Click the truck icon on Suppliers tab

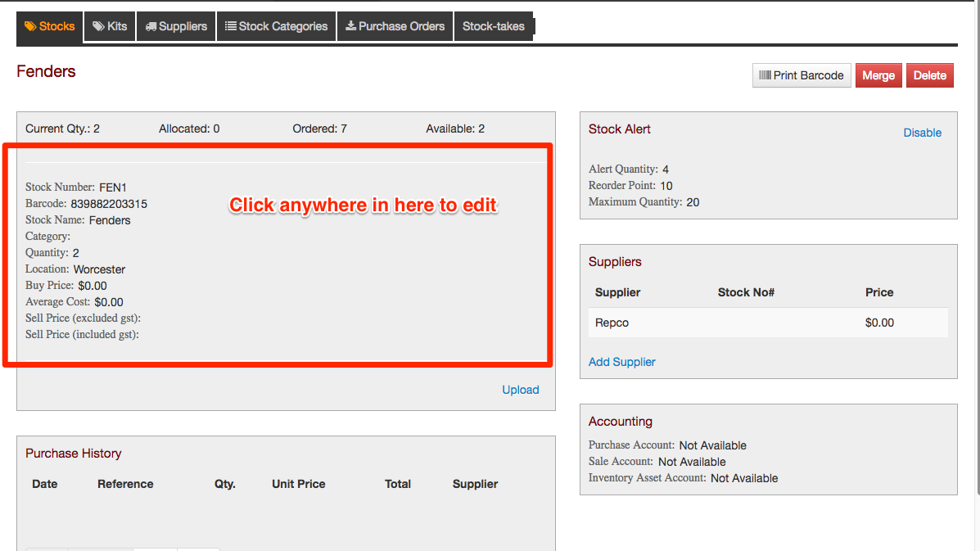[x=151, y=26]
